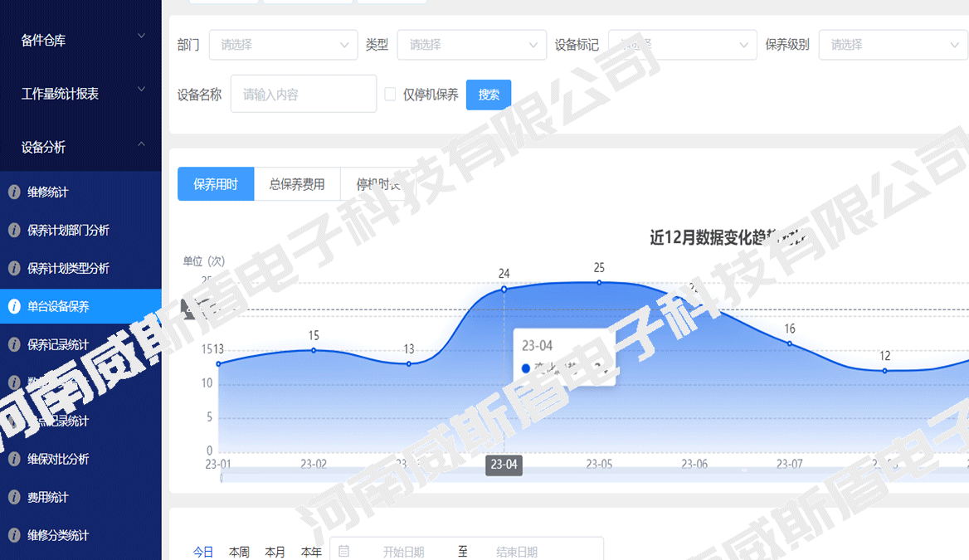Screen dimensions: 969x560
Task: Open the 部门 dropdown
Action: pyautogui.click(x=283, y=45)
